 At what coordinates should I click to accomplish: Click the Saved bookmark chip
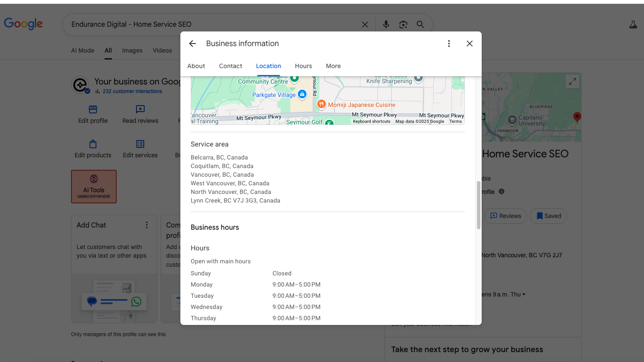tap(548, 216)
